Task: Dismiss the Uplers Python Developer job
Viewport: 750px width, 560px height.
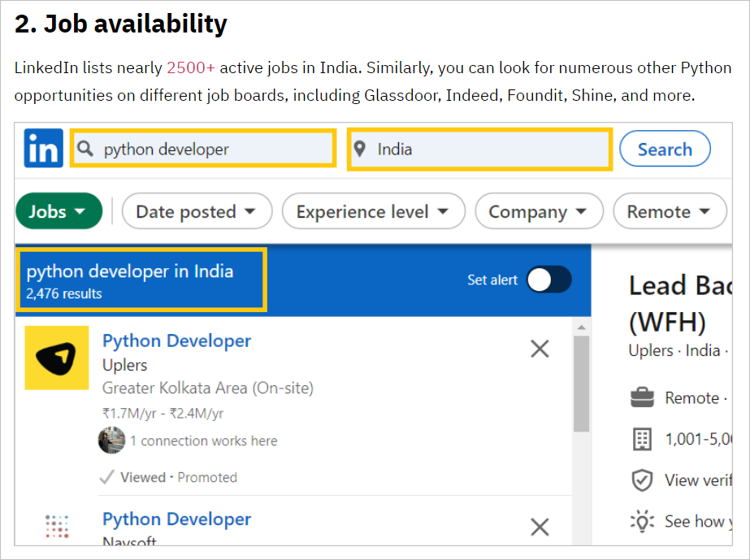Action: (x=540, y=349)
